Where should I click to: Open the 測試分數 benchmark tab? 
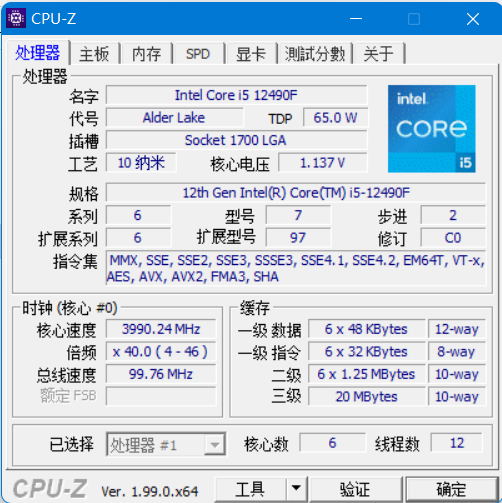coord(315,54)
